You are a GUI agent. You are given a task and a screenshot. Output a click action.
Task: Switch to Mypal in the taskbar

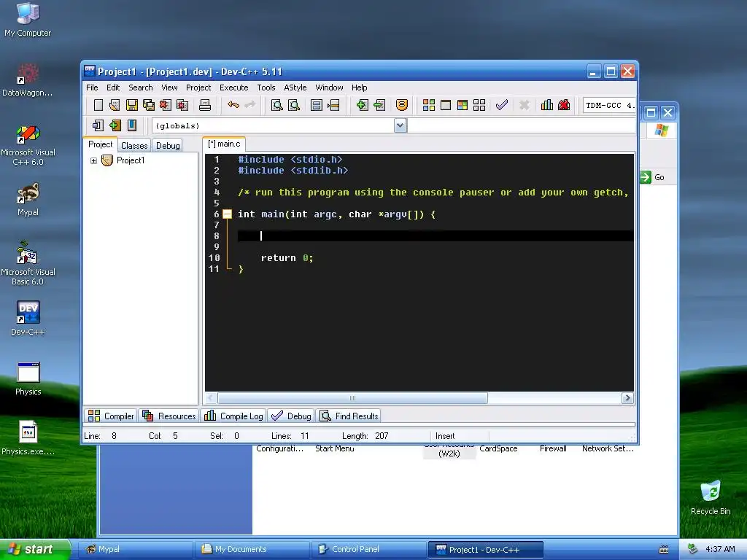[x=134, y=550]
